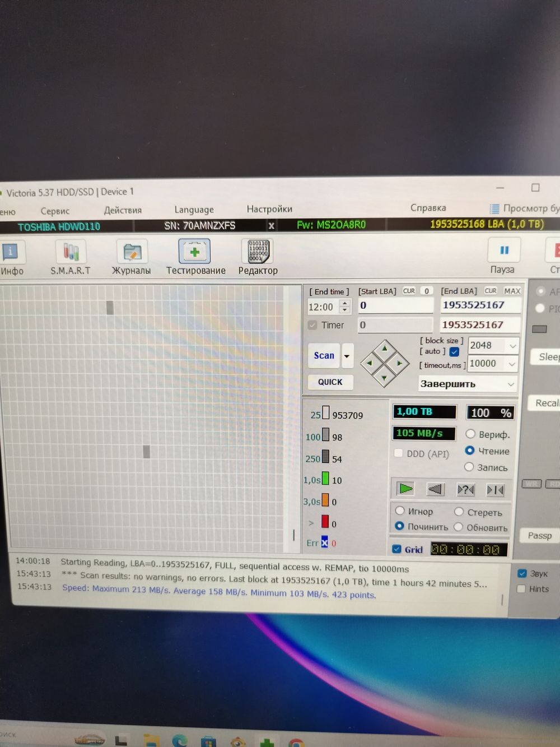This screenshot has height=747, width=560.
Task: Open Microsoft Edge from the taskbar
Action: [x=180, y=740]
